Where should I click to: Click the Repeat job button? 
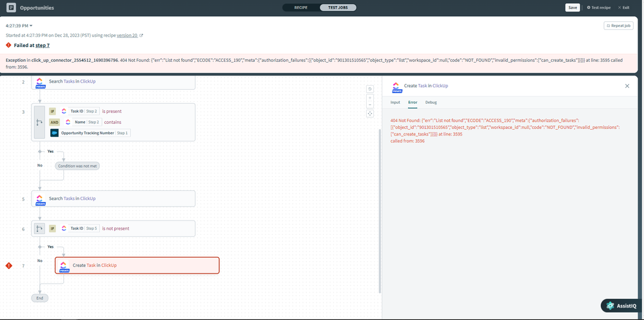[x=618, y=26]
